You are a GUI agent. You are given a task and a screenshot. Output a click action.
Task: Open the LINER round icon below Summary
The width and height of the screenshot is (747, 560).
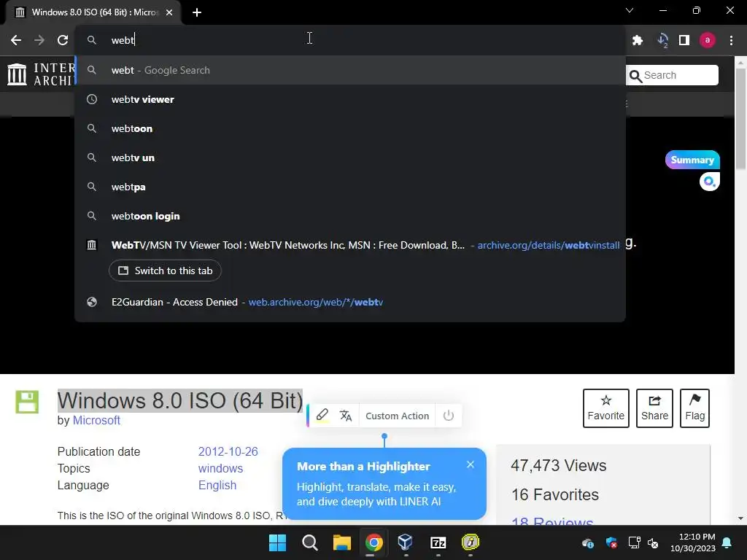click(x=709, y=182)
